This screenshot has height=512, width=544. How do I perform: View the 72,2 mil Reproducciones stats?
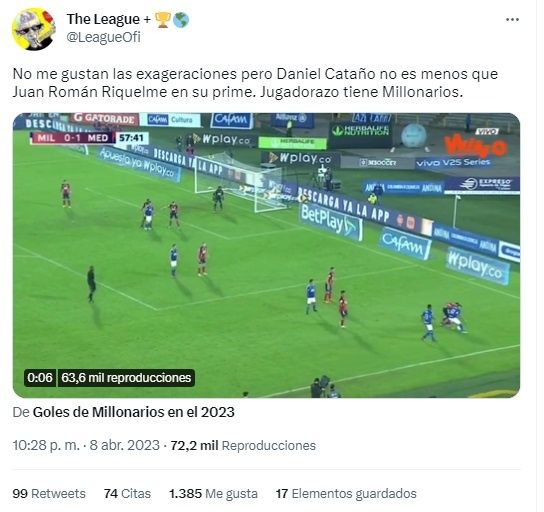tap(243, 445)
